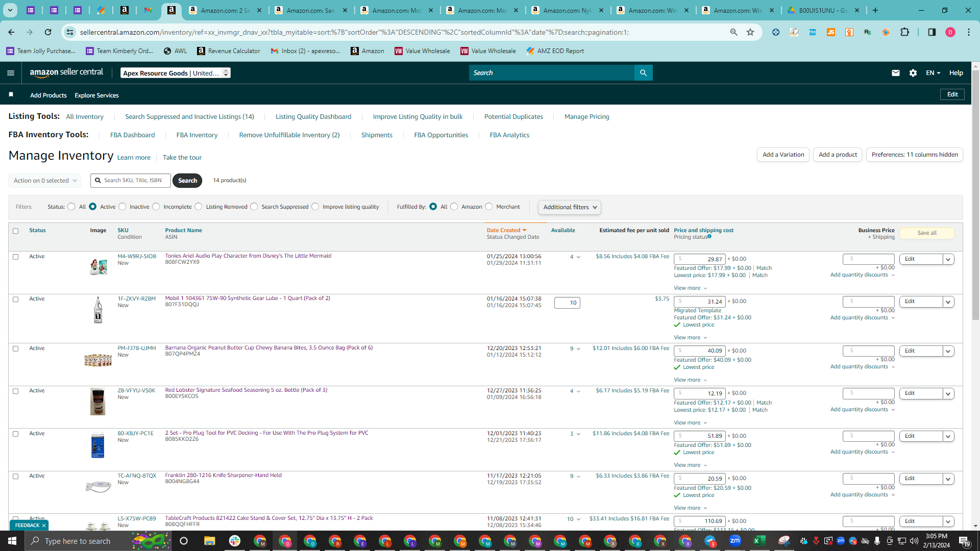Open Preferences: 11 columns hidden
Image resolution: width=980 pixels, height=551 pixels.
pyautogui.click(x=915, y=155)
